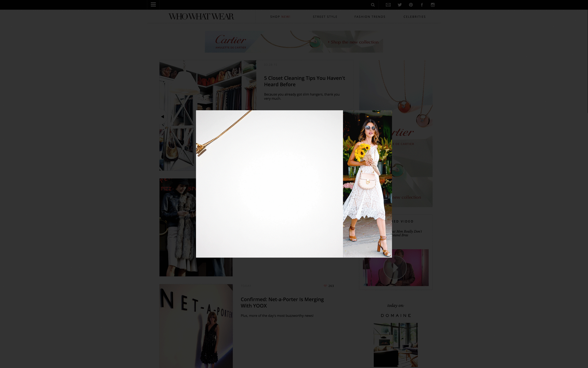Click the Net-a-Porter article image
This screenshot has height=368, width=588.
tap(196, 326)
